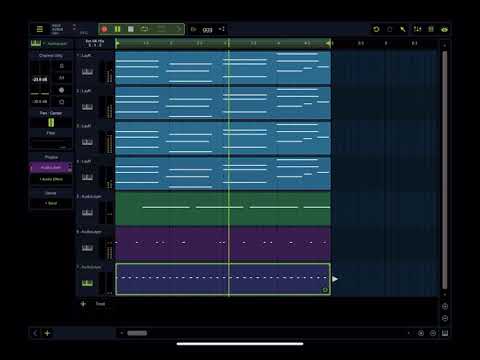This screenshot has width=480, height=360.
Task: Toggle loop mode in the transport bar
Action: pyautogui.click(x=144, y=29)
